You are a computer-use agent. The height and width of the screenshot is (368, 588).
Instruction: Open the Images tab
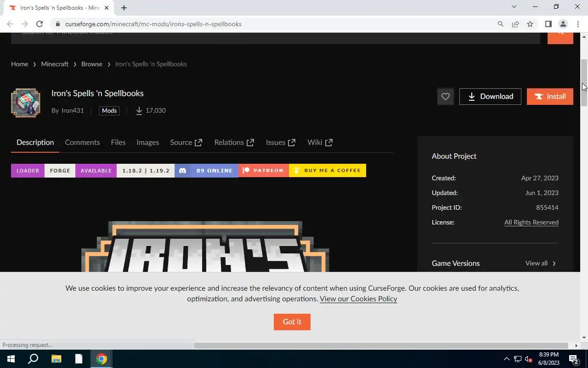pyautogui.click(x=147, y=143)
